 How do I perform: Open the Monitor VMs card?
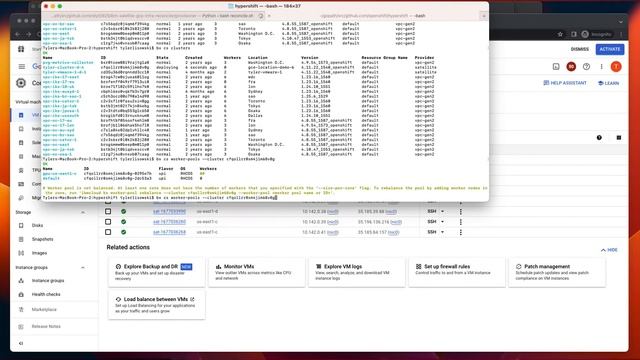(257, 272)
